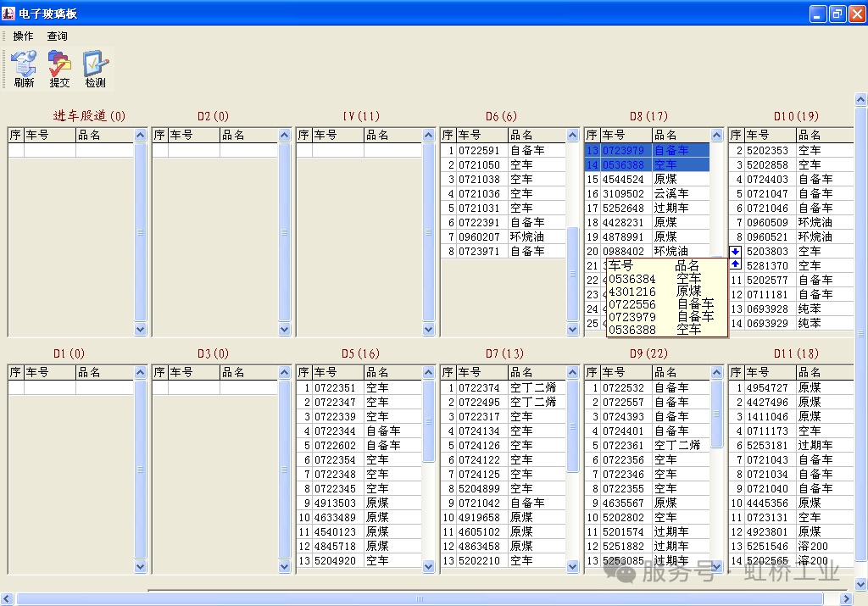Click the 刷新 (Refresh) toolbar icon

click(x=24, y=69)
